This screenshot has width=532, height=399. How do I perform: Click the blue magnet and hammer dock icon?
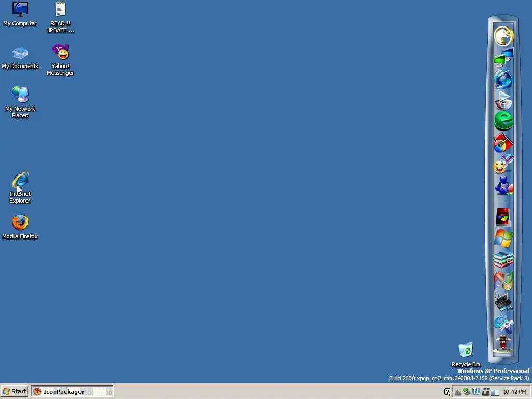coord(503,323)
